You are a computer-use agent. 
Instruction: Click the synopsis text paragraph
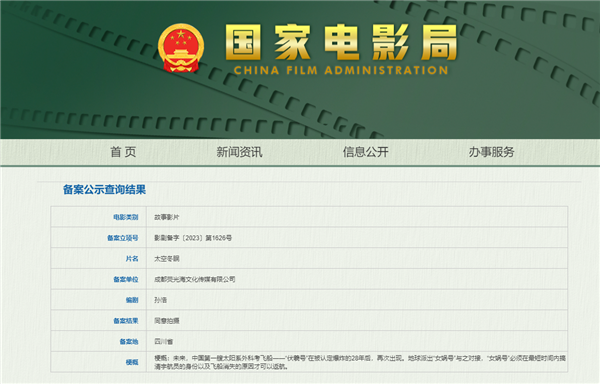point(360,362)
